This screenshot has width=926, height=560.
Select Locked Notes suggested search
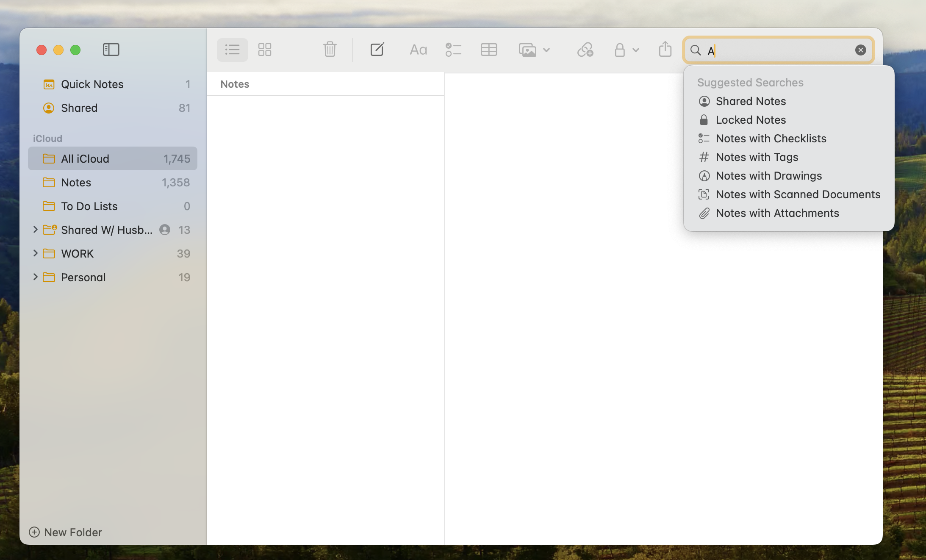click(x=751, y=120)
